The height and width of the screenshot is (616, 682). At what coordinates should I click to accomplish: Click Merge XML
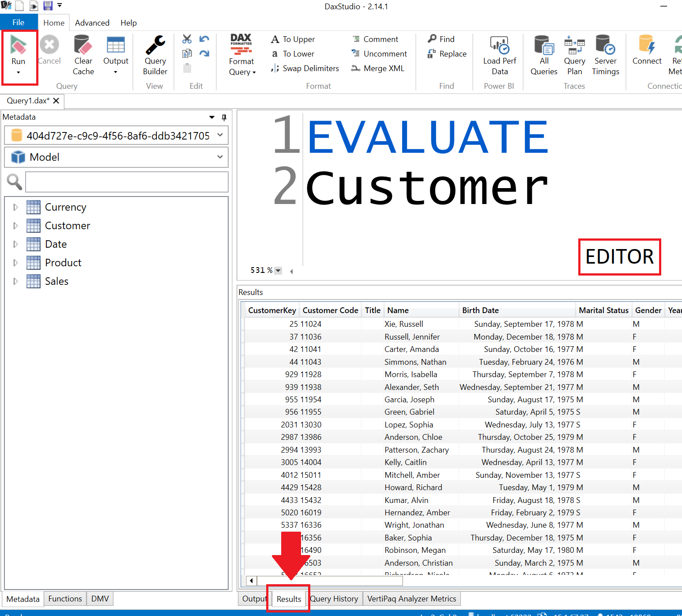point(378,68)
